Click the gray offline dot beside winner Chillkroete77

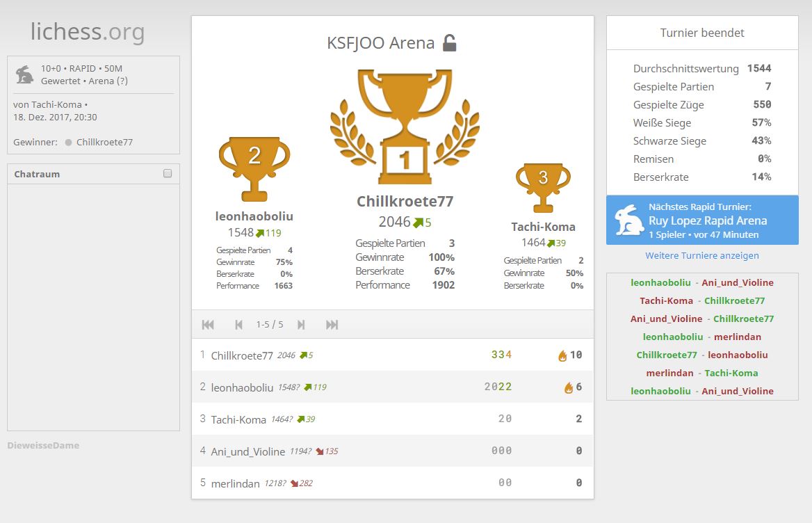(68, 143)
